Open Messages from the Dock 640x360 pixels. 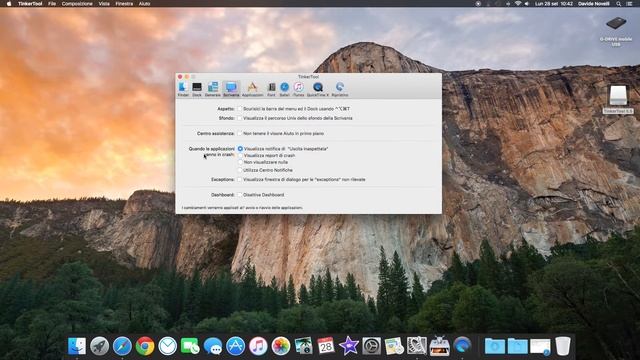tap(213, 346)
